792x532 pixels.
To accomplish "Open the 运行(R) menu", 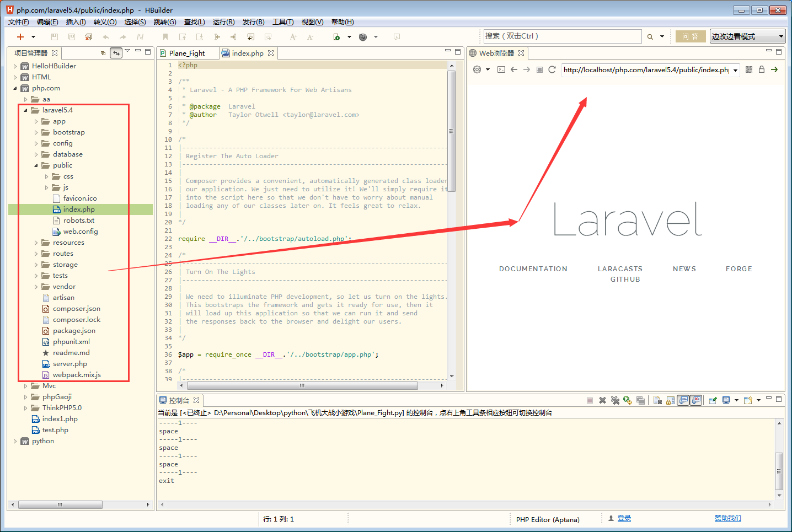I will (224, 22).
